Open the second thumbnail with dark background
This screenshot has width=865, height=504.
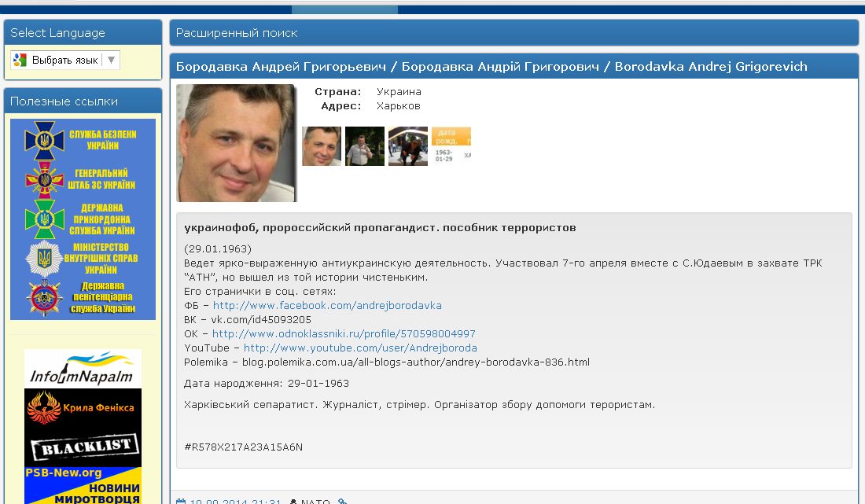[365, 146]
